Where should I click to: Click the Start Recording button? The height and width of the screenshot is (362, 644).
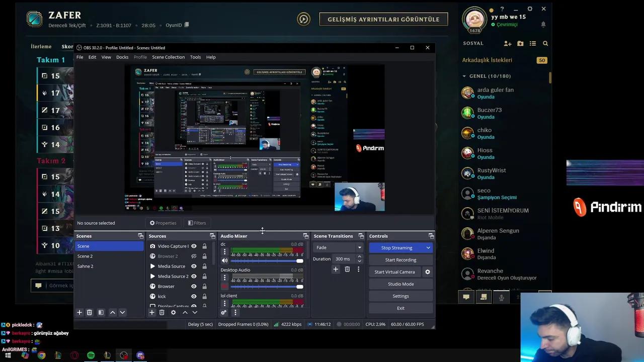click(400, 260)
